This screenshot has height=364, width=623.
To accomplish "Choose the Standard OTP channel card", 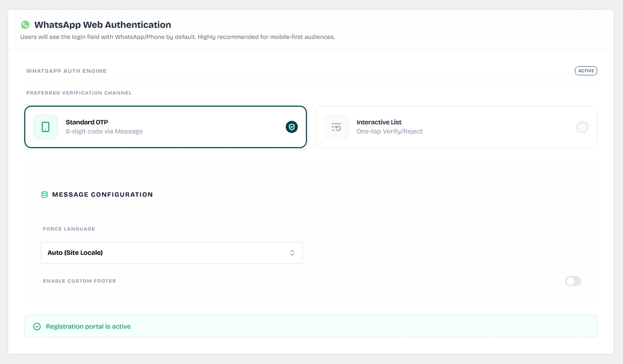I will coord(166,127).
